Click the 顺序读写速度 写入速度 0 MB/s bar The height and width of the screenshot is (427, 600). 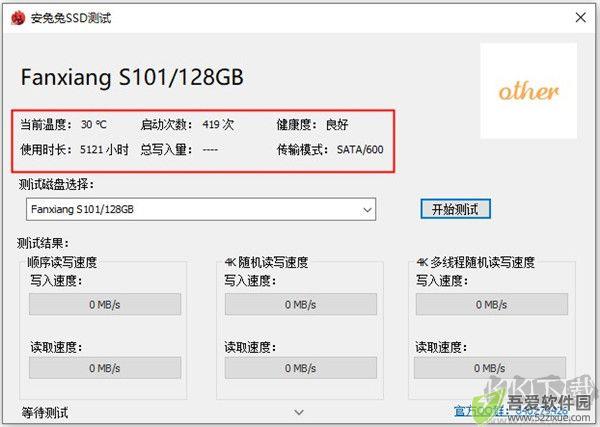tap(105, 305)
